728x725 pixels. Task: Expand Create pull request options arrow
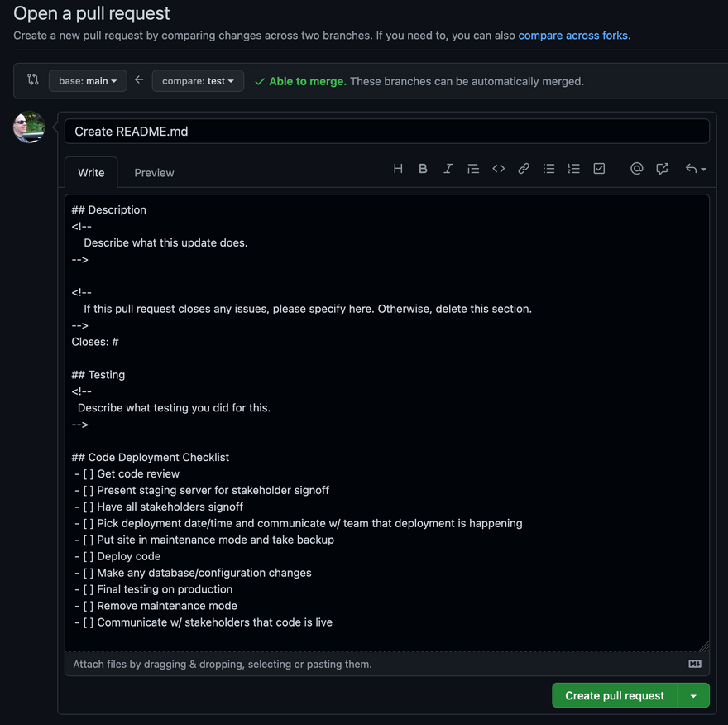[x=693, y=696]
